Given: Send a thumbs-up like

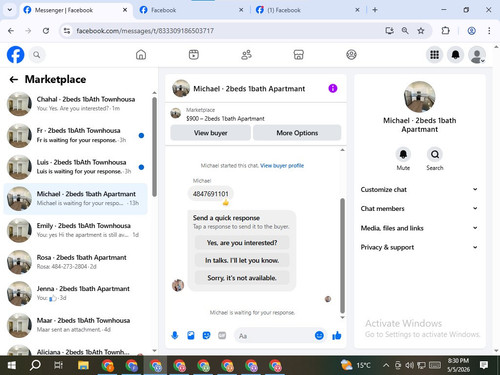Looking at the screenshot, I should pos(337,335).
